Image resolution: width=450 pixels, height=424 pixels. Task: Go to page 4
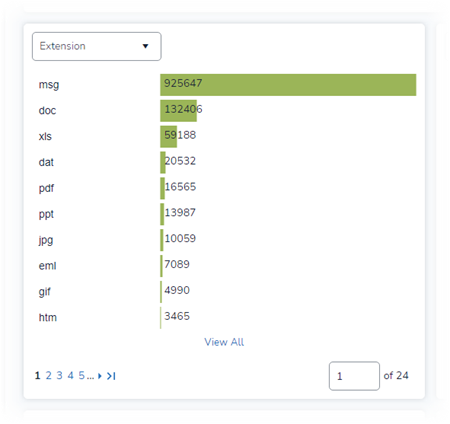coord(71,376)
